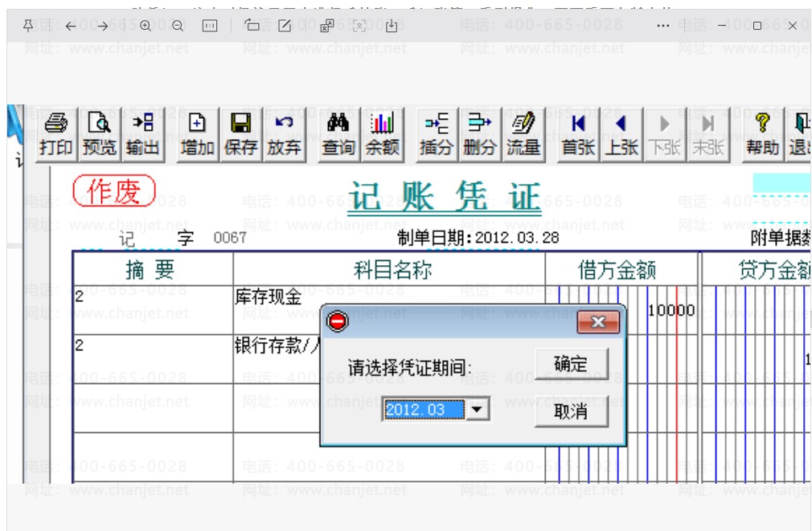Open 查询 search with binoculars icon

click(338, 135)
